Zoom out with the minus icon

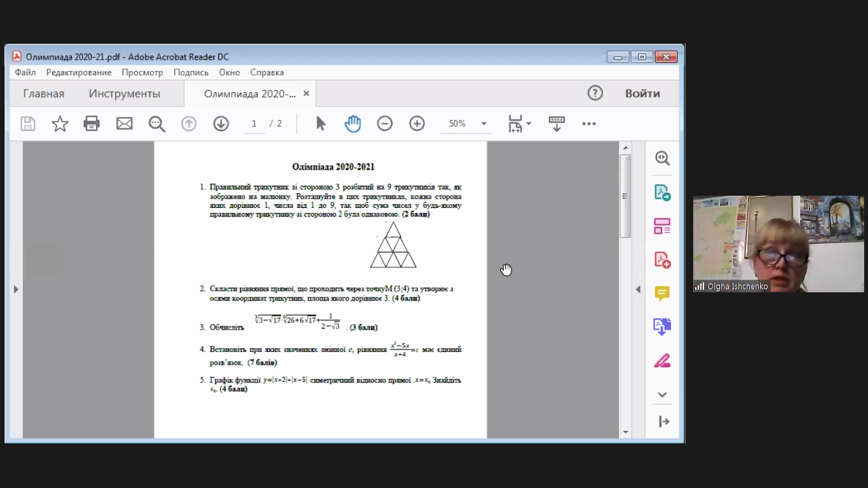(384, 124)
